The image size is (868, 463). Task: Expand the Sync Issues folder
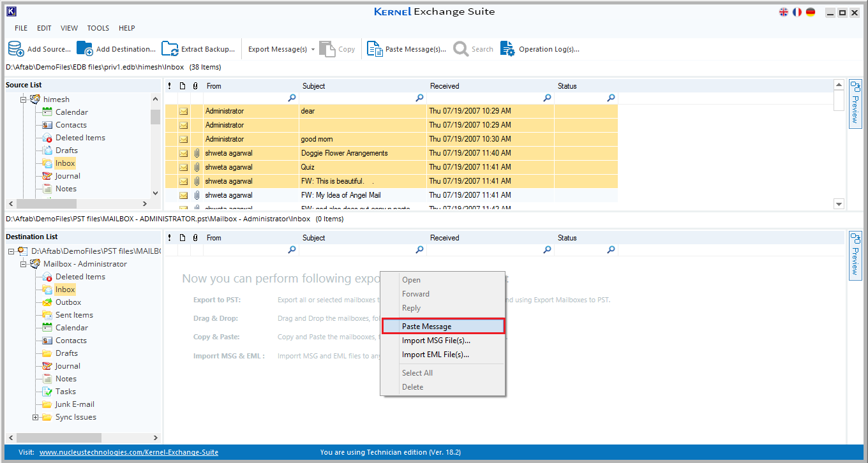point(36,417)
